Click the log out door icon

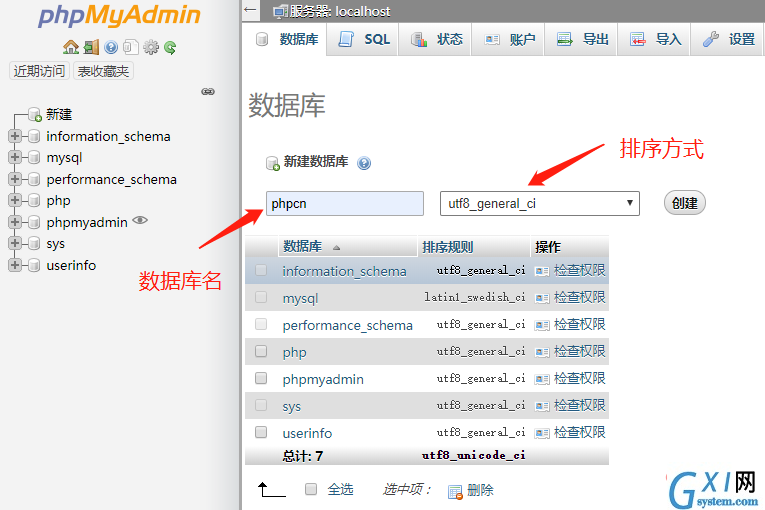point(91,47)
